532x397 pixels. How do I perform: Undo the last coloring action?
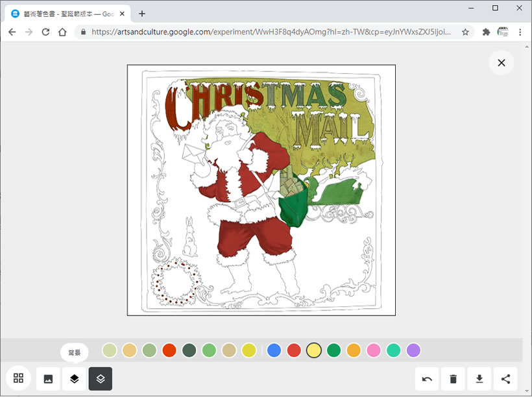(427, 379)
